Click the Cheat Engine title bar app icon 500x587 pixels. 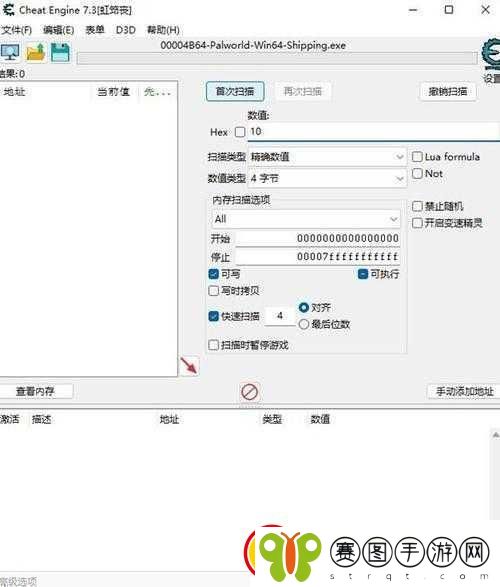point(8,10)
